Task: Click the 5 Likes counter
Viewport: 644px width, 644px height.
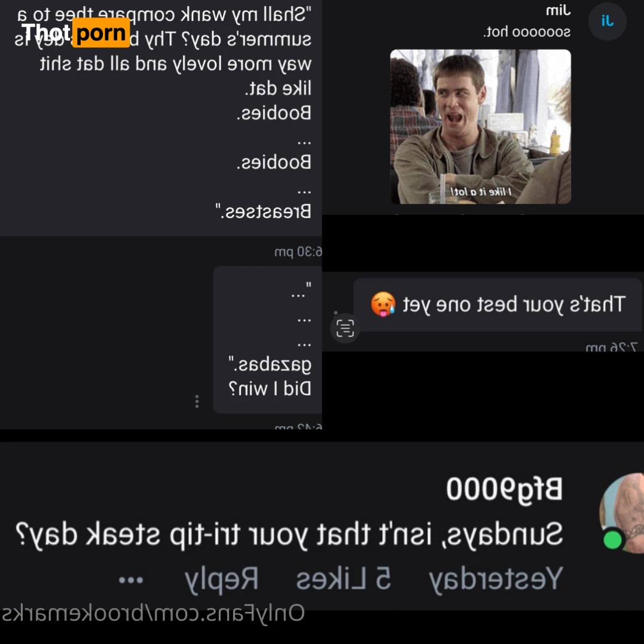Action: (343, 578)
